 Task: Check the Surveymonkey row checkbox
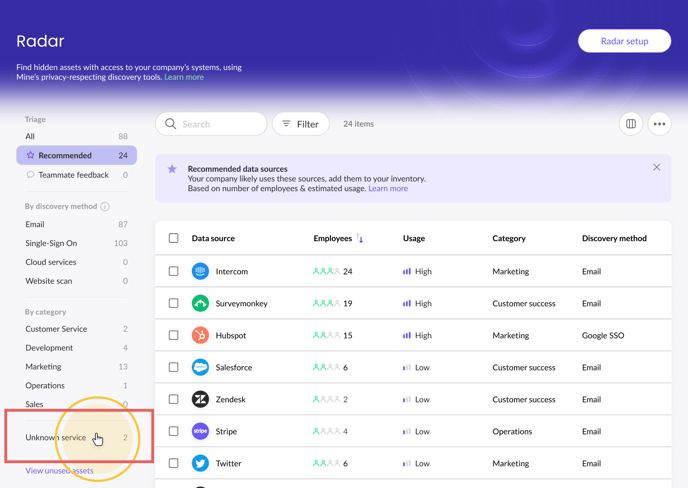173,303
